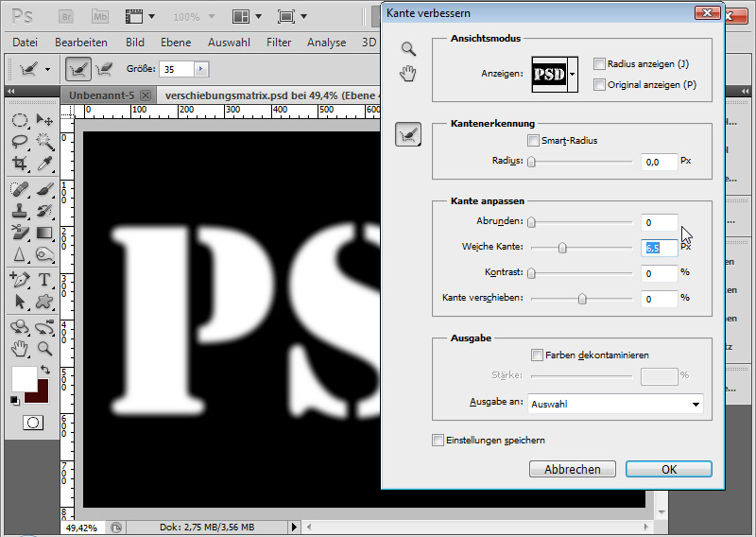Image resolution: width=756 pixels, height=537 pixels.
Task: Enable Smart-Radius checkbox
Action: point(534,141)
